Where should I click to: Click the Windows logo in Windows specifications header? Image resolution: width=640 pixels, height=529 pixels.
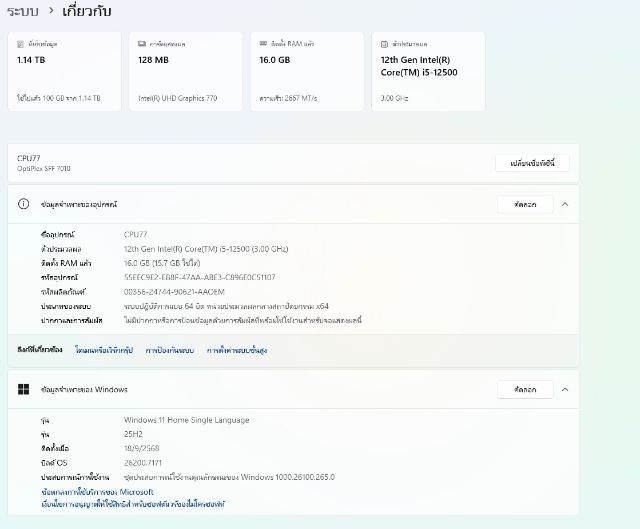pyautogui.click(x=24, y=389)
